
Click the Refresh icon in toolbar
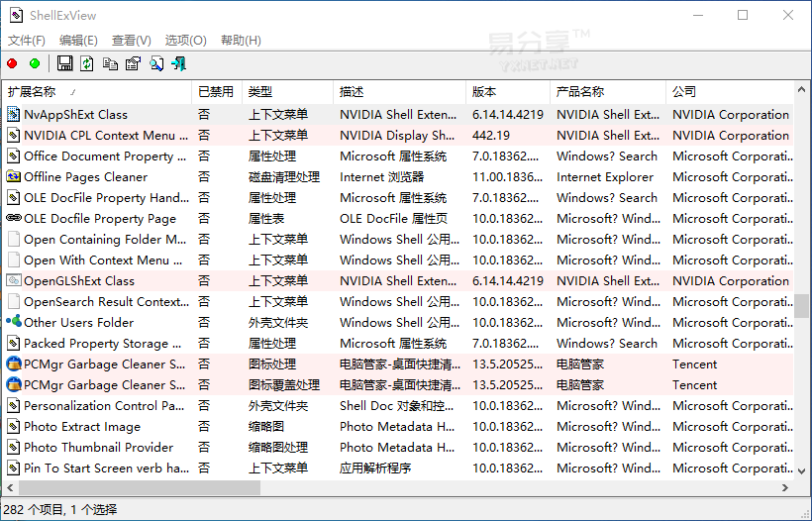point(87,63)
